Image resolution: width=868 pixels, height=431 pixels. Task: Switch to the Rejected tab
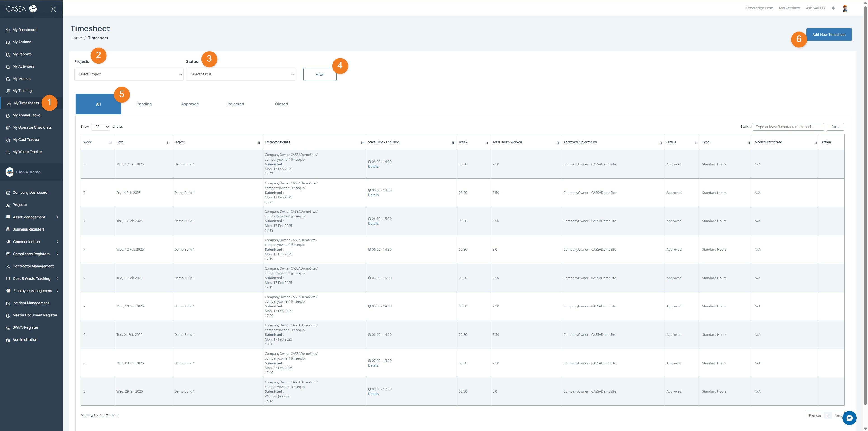coord(236,104)
